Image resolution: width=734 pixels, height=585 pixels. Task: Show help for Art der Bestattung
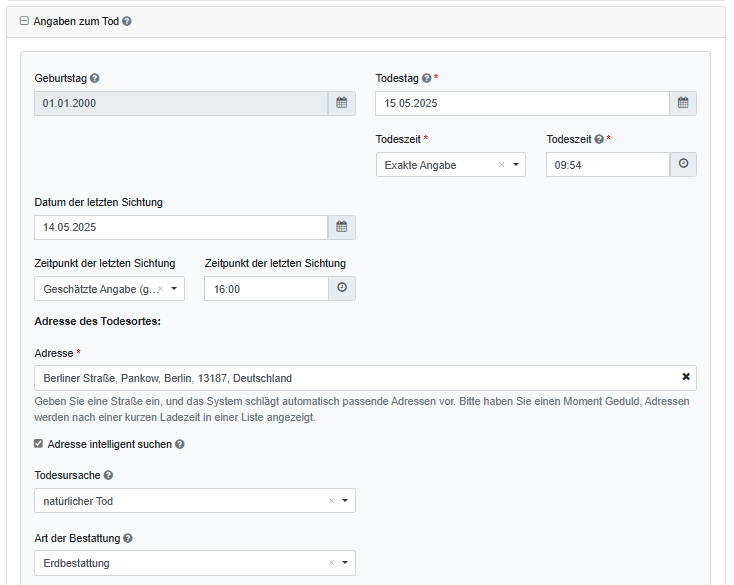(x=128, y=538)
